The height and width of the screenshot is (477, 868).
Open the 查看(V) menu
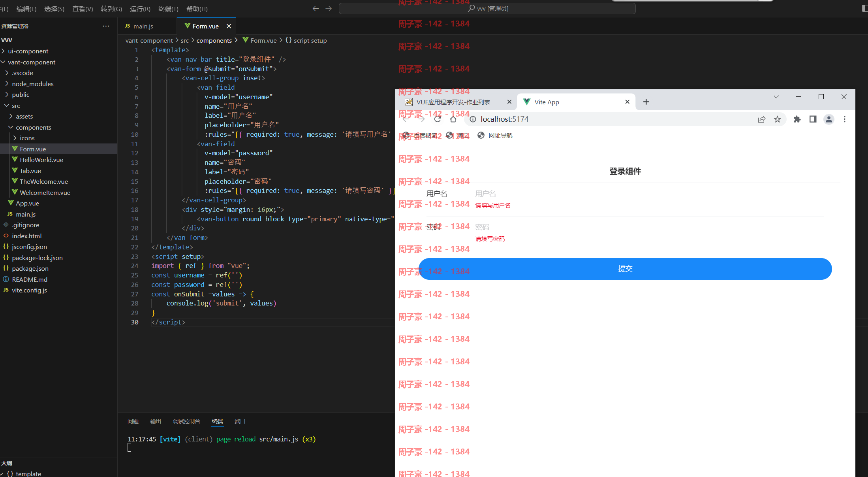83,9
